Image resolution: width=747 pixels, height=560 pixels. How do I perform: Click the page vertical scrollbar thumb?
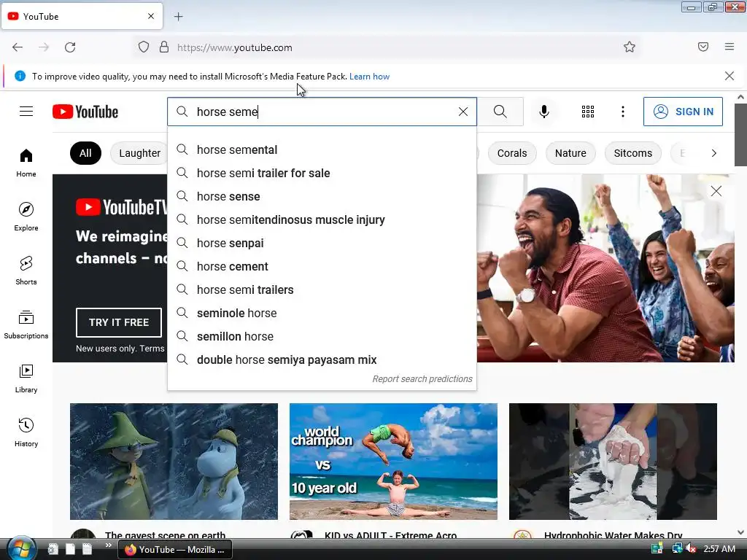pos(740,135)
